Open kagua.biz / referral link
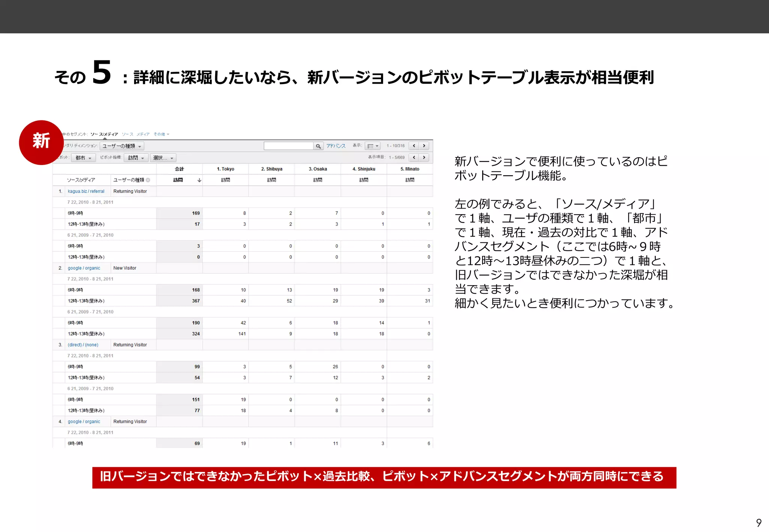 pos(86,191)
